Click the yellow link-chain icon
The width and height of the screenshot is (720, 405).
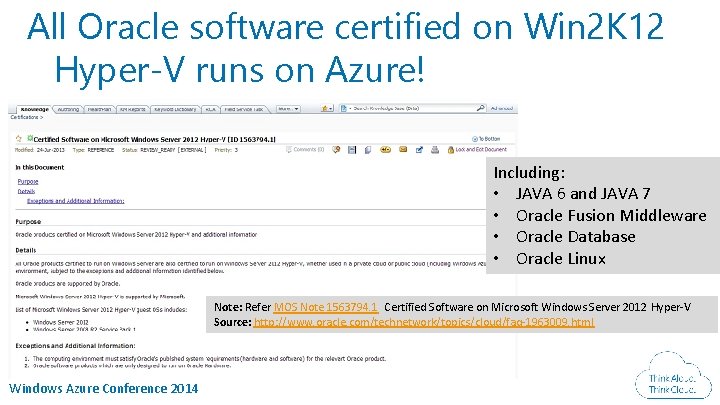click(385, 150)
